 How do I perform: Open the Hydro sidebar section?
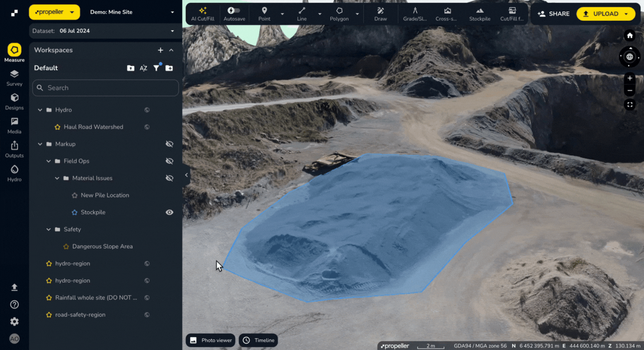coord(14,173)
